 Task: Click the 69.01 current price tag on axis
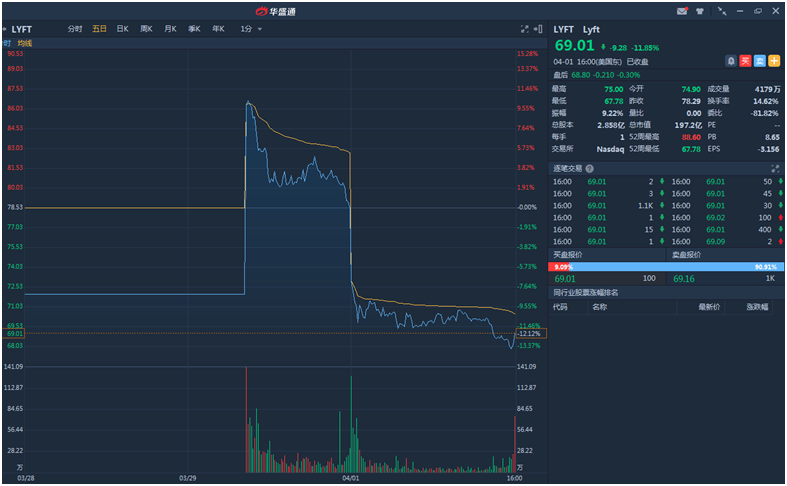pos(14,333)
